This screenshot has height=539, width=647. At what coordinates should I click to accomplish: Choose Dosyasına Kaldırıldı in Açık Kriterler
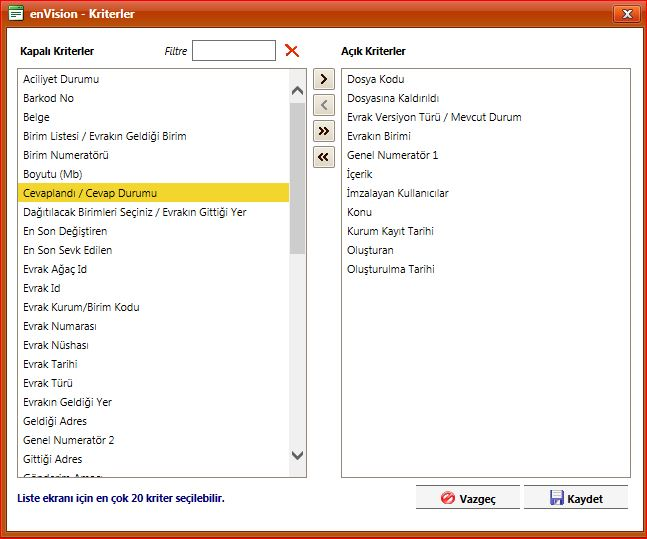[x=486, y=98]
